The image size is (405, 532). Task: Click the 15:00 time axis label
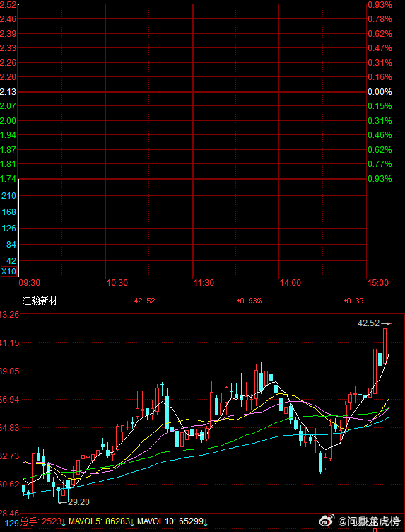pos(377,283)
